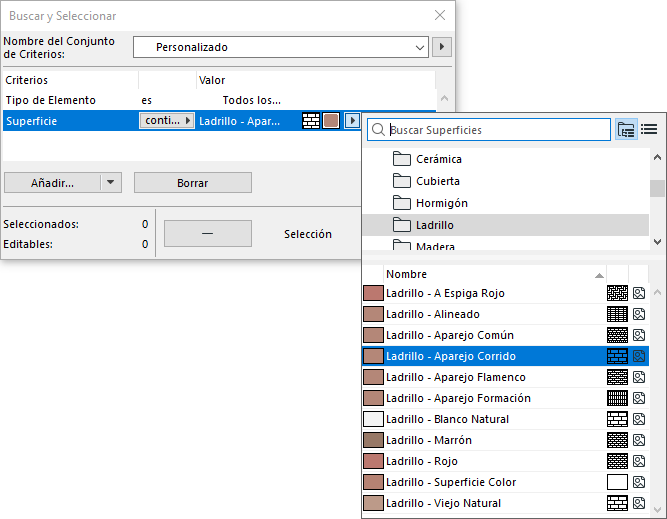The image size is (667, 519).
Task: Click in the Buscar Superficies search field
Action: point(489,129)
